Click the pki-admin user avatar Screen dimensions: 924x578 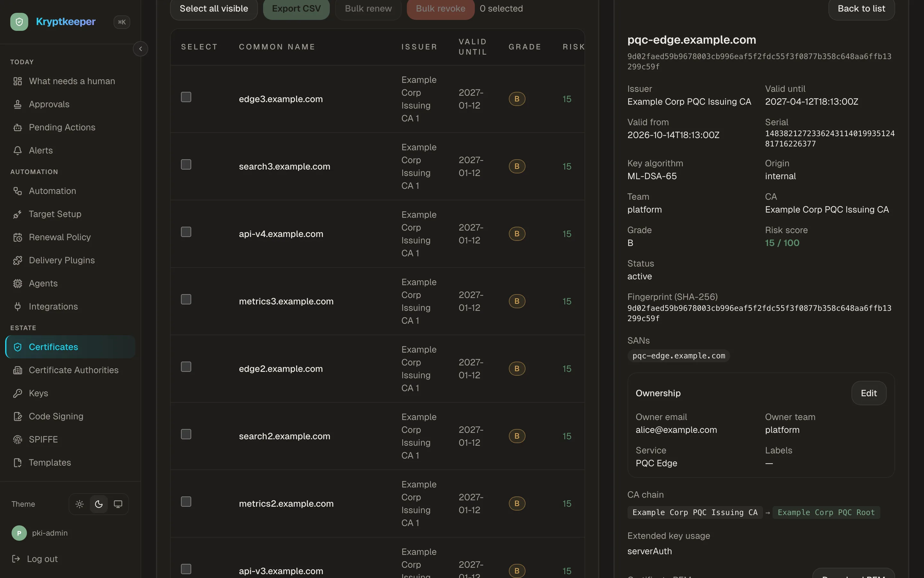click(x=19, y=533)
